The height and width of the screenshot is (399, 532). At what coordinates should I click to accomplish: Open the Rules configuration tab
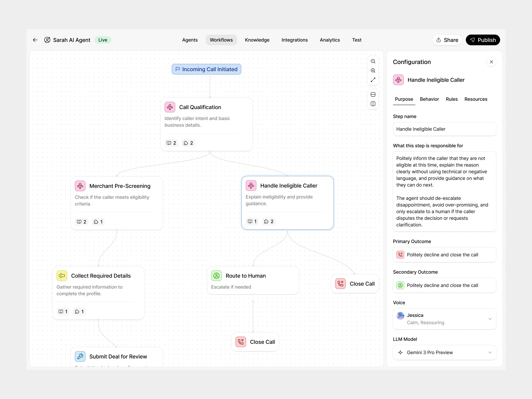pyautogui.click(x=451, y=99)
